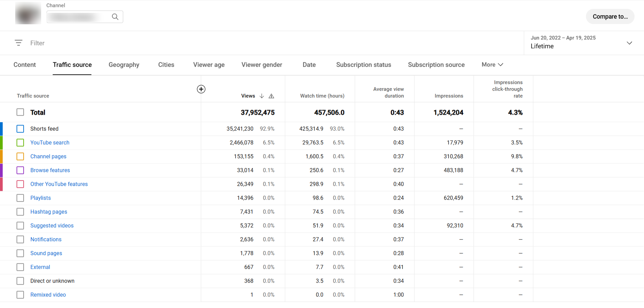Toggle the Other YouTube features checkbox
This screenshot has height=308, width=644.
pyautogui.click(x=20, y=184)
